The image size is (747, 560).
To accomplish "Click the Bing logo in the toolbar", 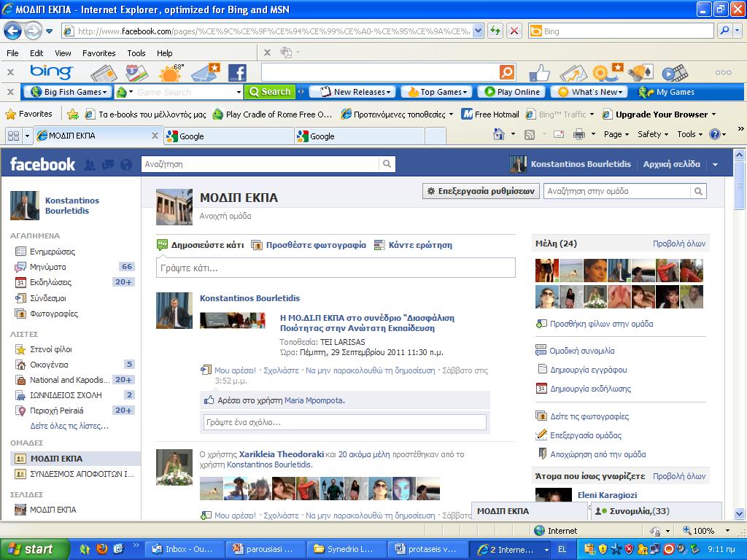I will point(52,72).
